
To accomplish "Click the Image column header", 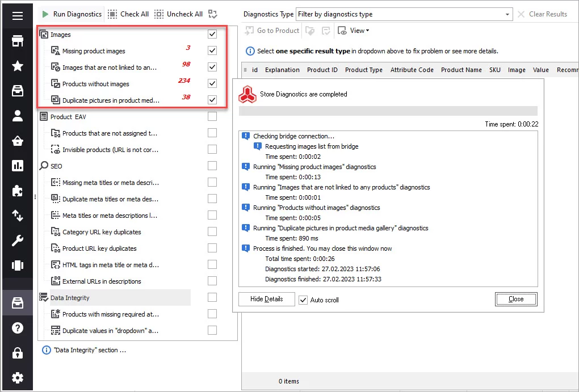I will 517,70.
